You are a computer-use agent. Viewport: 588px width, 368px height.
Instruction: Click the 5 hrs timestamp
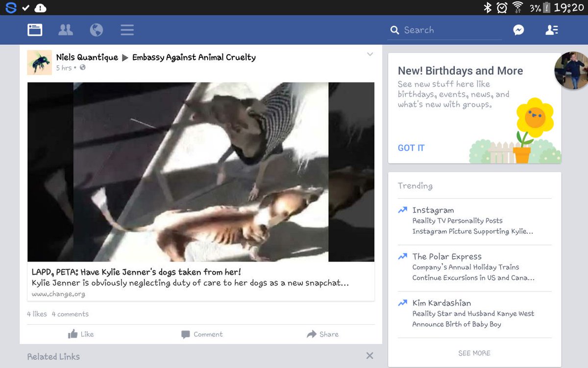pos(64,68)
